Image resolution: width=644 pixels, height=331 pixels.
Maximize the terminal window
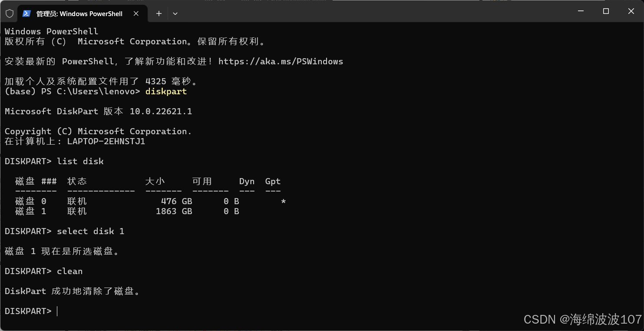point(606,11)
